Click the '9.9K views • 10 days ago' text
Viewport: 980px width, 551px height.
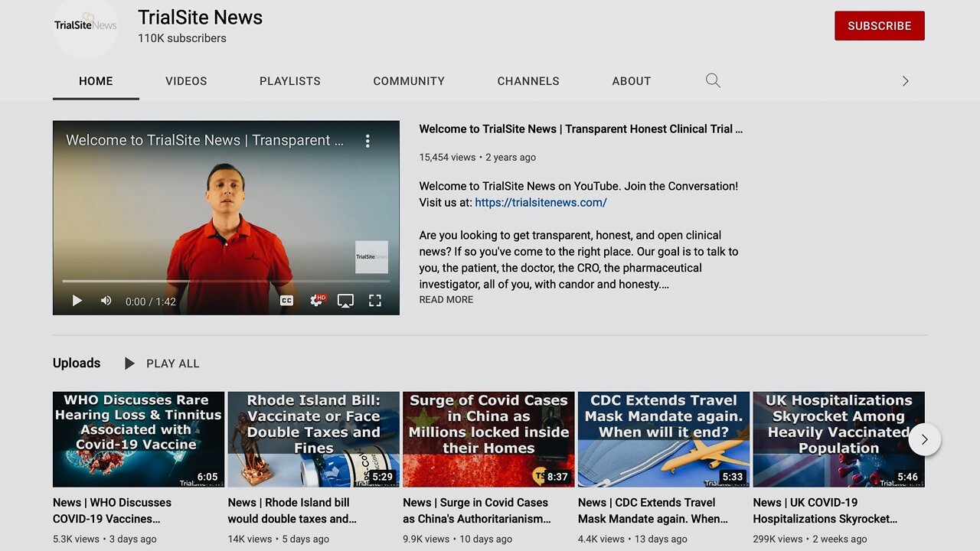(458, 539)
